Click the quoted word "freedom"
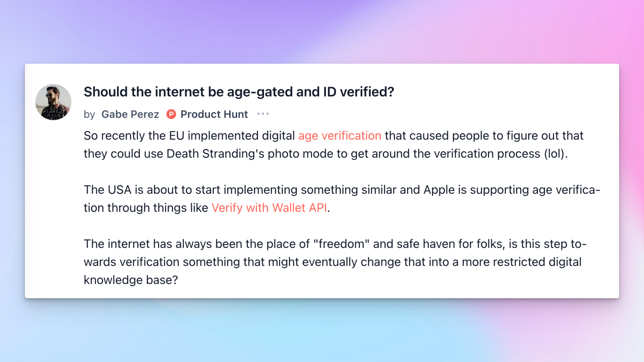This screenshot has height=362, width=644. click(x=341, y=244)
